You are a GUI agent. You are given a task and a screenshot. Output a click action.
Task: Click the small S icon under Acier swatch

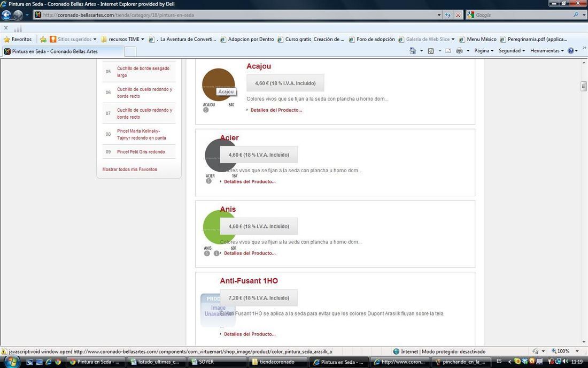(208, 181)
